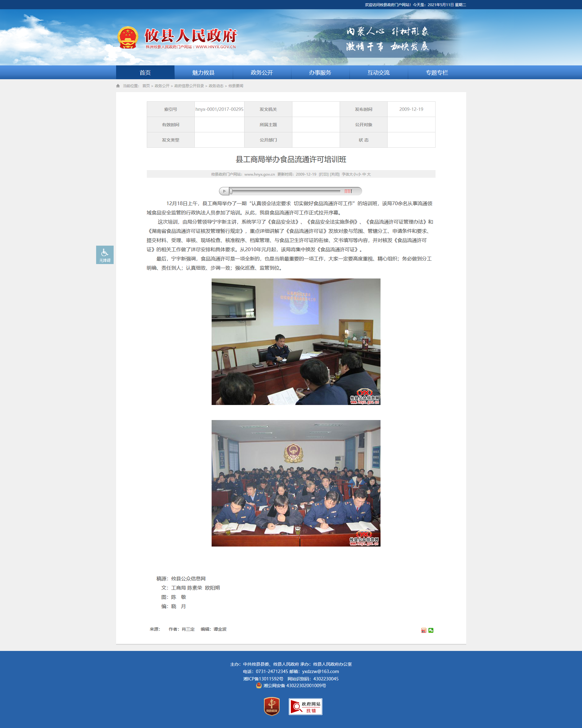Open 政务动态 in the breadcrumb
The height and width of the screenshot is (728, 582).
pos(216,86)
